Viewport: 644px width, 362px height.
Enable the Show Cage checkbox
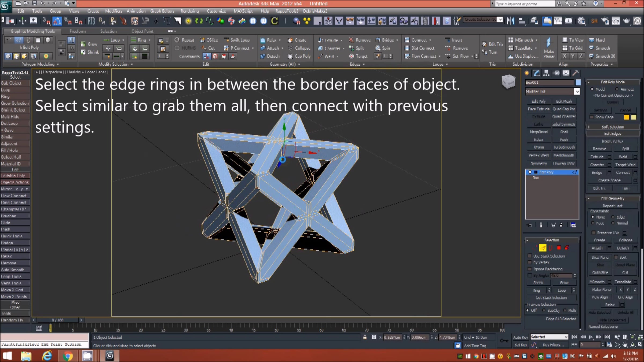[592, 117]
